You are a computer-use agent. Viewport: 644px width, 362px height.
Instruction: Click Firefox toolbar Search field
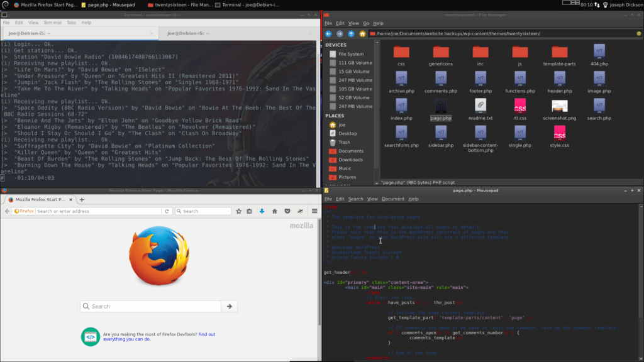pyautogui.click(x=203, y=211)
